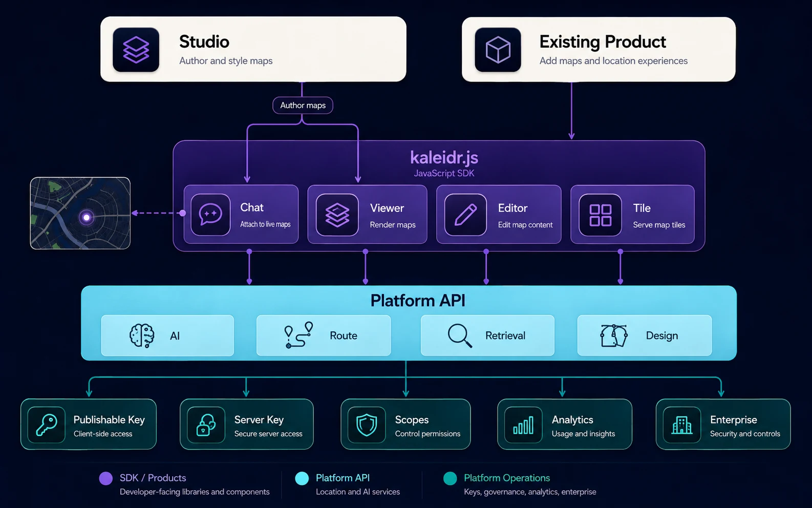Screen dimensions: 812x508
Task: Click the Scopes shield icon
Action: click(367, 425)
